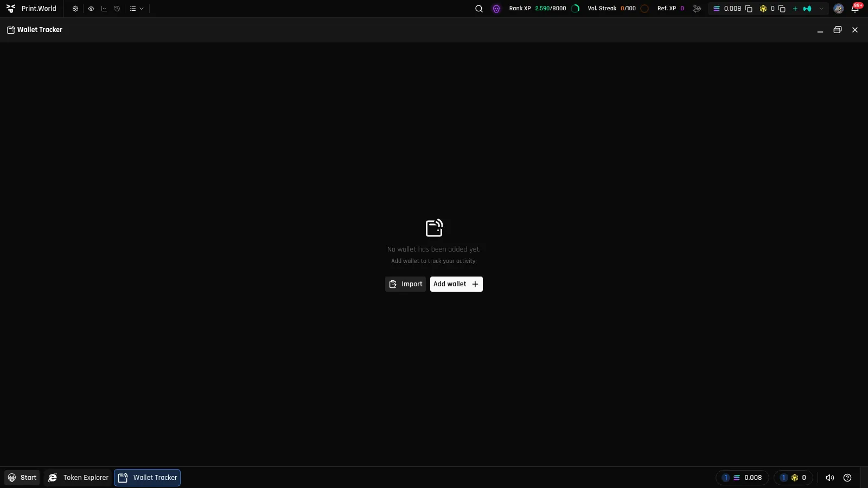Open search with the magnifier icon
This screenshot has height=488, width=868.
(479, 9)
